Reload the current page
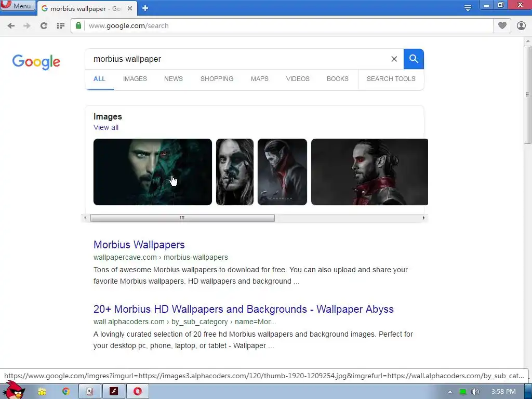Screen dimensions: 532x399 (44, 26)
